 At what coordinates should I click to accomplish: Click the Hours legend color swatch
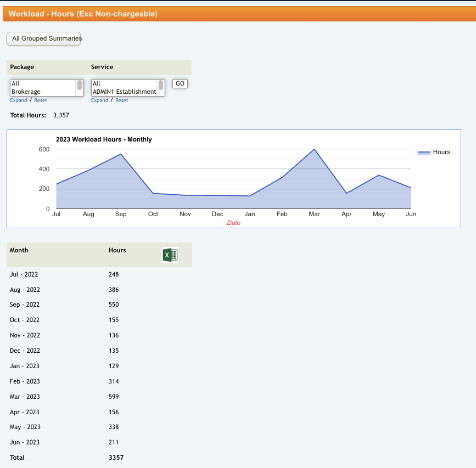pyautogui.click(x=424, y=153)
